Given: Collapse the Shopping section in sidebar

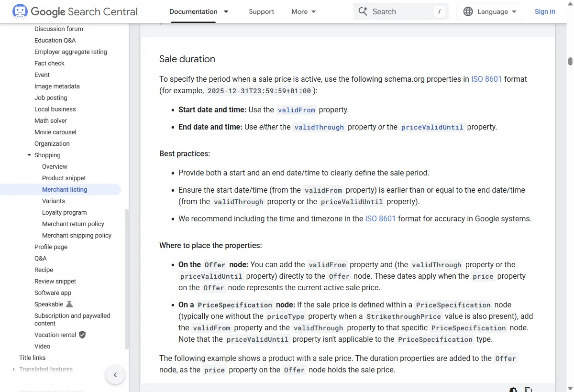Looking at the screenshot, I should pos(29,155).
